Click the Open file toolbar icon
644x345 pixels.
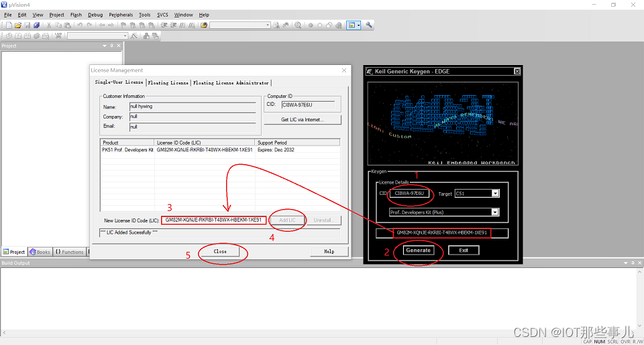coord(18,25)
